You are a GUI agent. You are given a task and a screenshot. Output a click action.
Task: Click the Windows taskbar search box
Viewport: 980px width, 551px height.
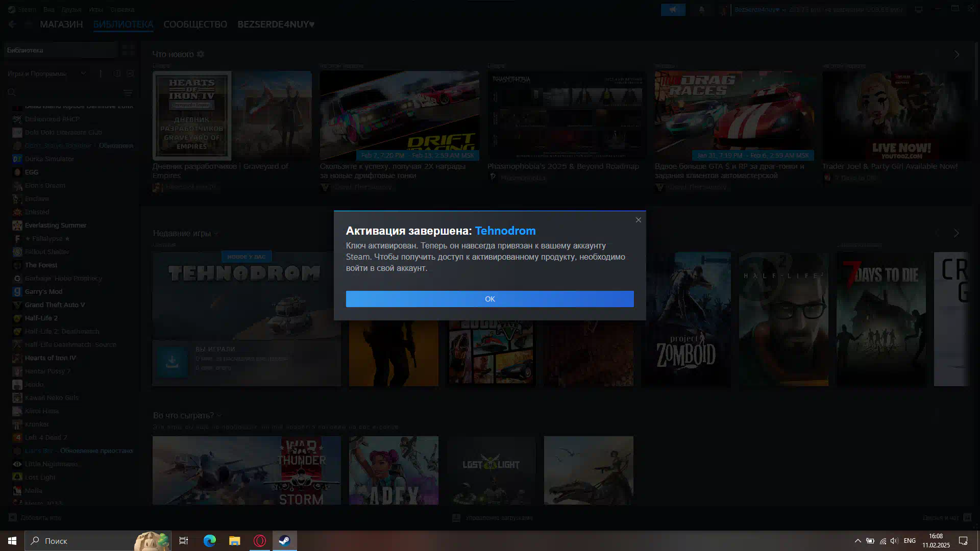click(97, 541)
